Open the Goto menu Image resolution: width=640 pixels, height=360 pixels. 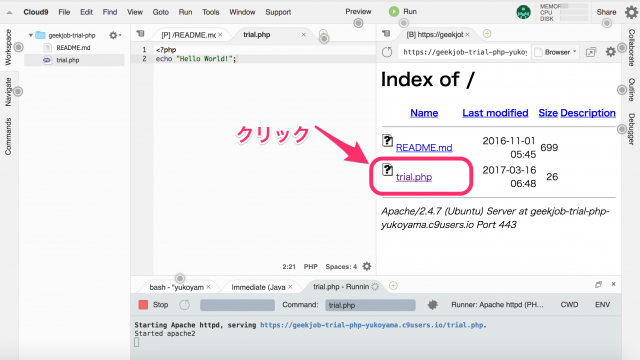point(161,12)
